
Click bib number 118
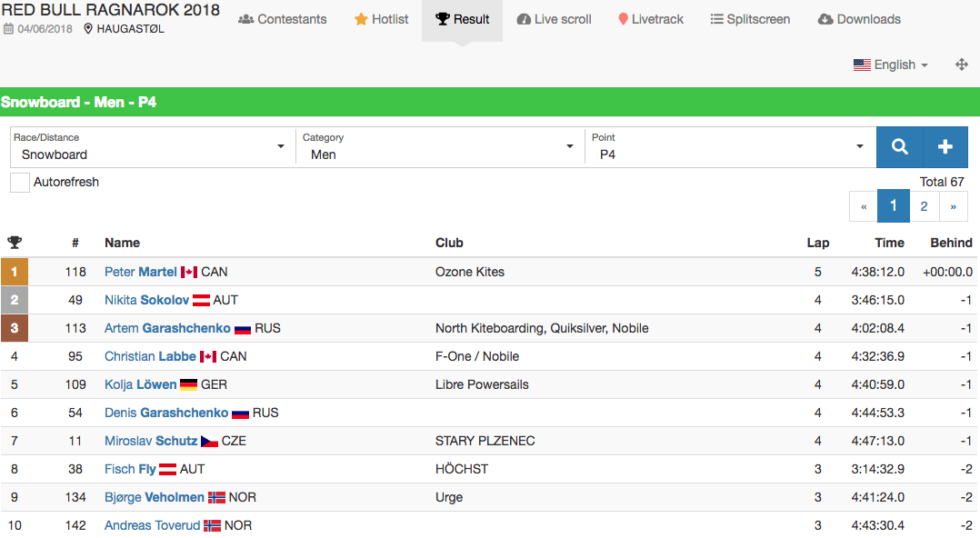coord(75,272)
